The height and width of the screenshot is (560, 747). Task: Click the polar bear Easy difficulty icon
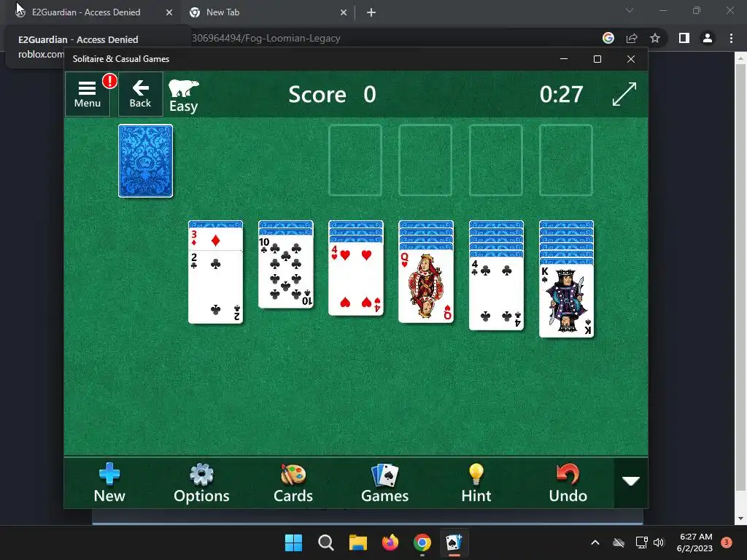pyautogui.click(x=184, y=96)
